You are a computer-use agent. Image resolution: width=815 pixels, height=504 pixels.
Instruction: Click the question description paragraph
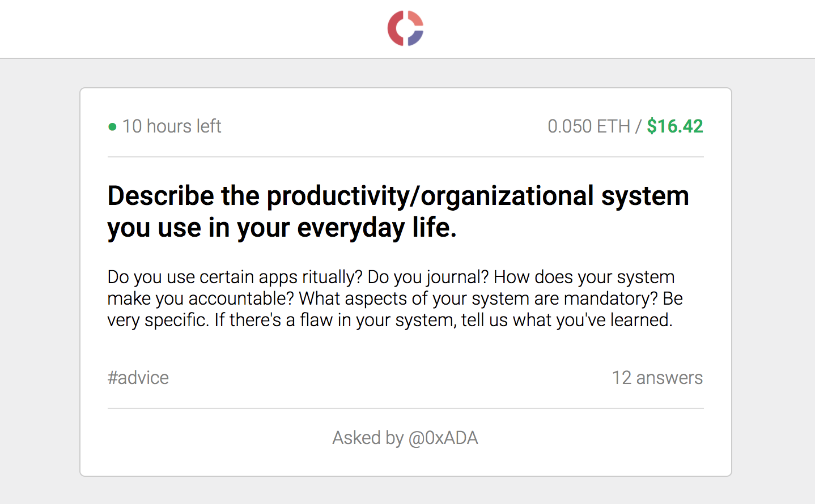[x=394, y=298]
